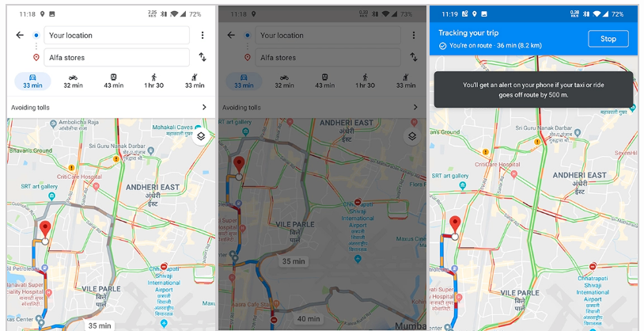Open the three-dot overflow menu in the first screen
The width and height of the screenshot is (644, 331).
[x=203, y=36]
